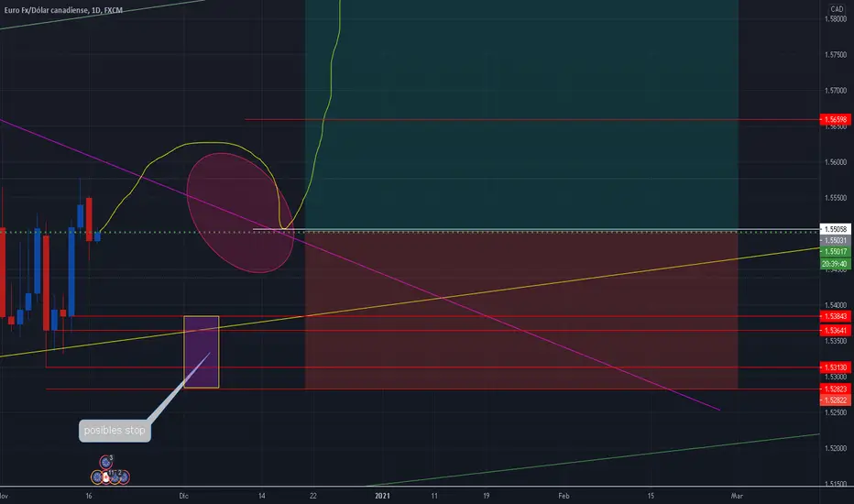Click the red 1.52823 price label

835,389
